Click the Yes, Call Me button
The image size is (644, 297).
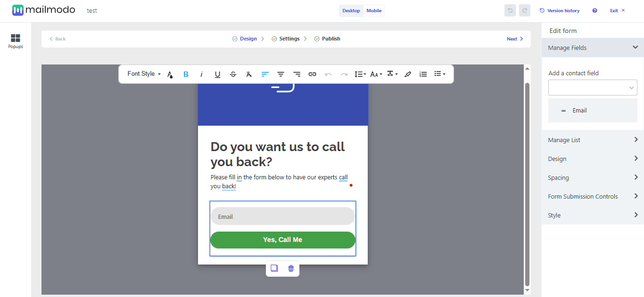pos(282,240)
